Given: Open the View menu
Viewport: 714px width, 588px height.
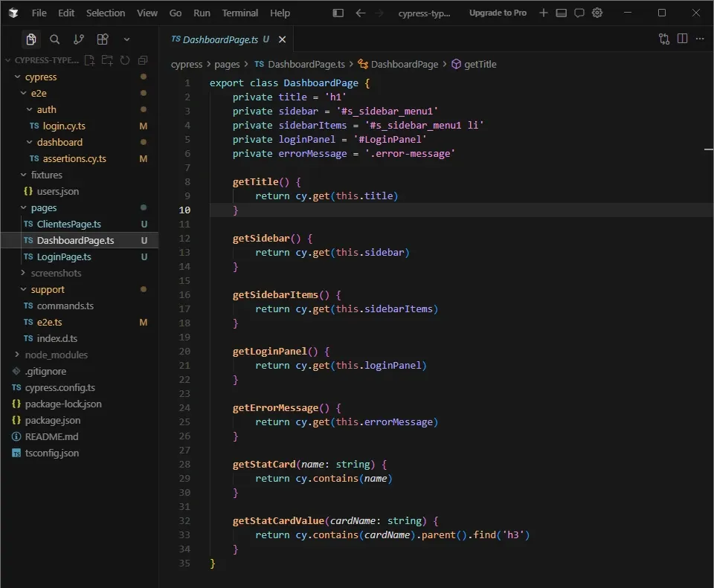Looking at the screenshot, I should (147, 13).
